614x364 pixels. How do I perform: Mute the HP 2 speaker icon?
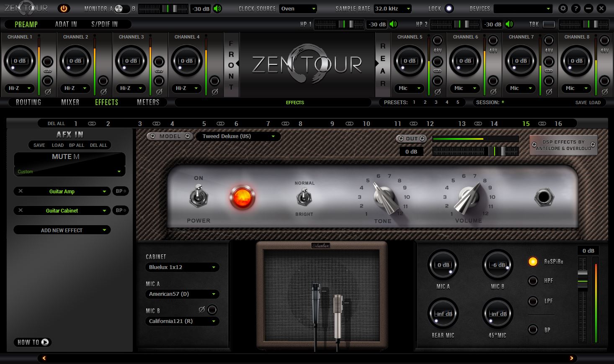[x=509, y=24]
